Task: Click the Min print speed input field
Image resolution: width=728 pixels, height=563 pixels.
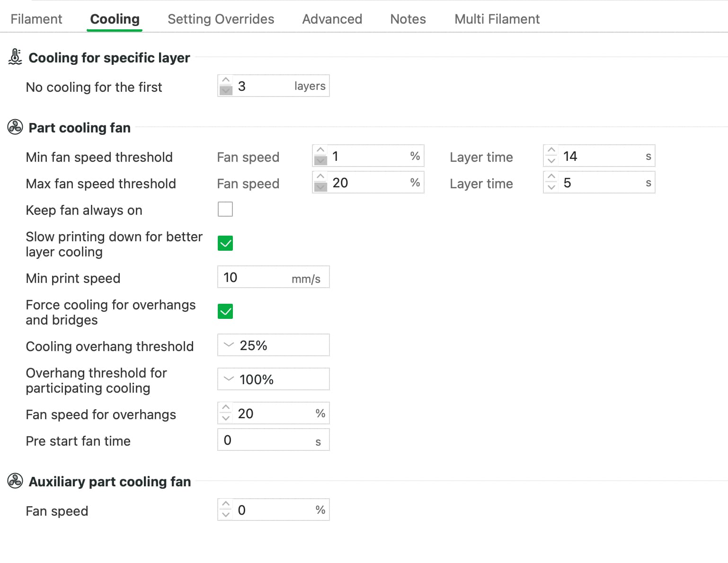Action: point(273,277)
